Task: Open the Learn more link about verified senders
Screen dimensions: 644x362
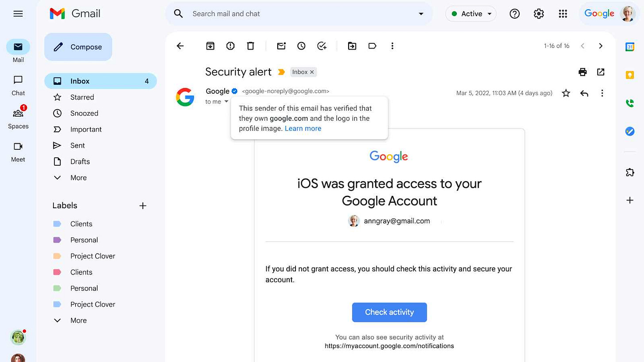Action: coord(303,128)
